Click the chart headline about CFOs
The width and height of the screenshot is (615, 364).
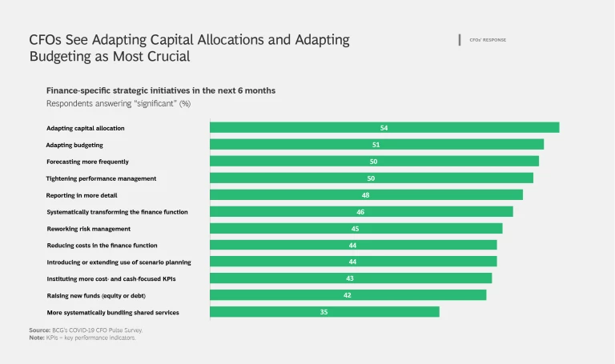189,48
